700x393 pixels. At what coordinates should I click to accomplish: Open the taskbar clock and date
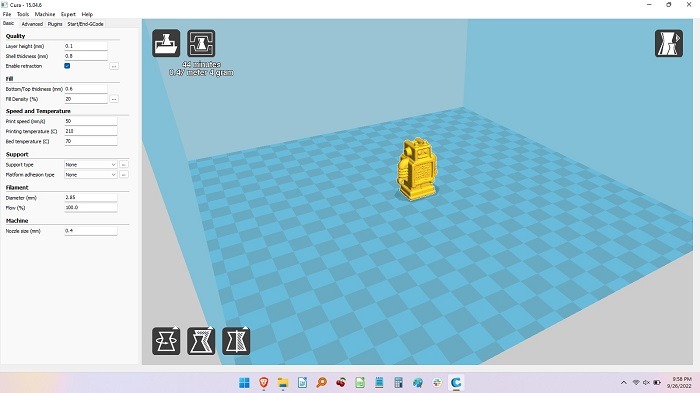click(x=680, y=383)
